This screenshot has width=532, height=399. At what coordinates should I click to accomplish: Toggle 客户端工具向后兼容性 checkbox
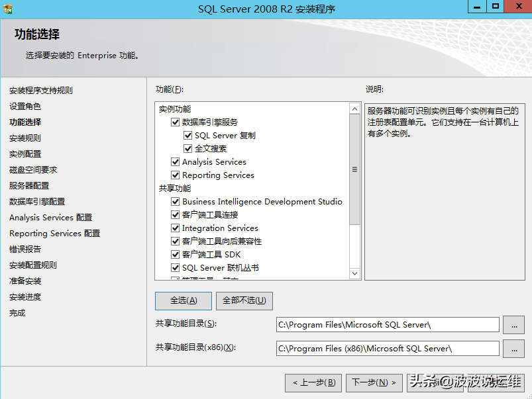pyautogui.click(x=175, y=241)
